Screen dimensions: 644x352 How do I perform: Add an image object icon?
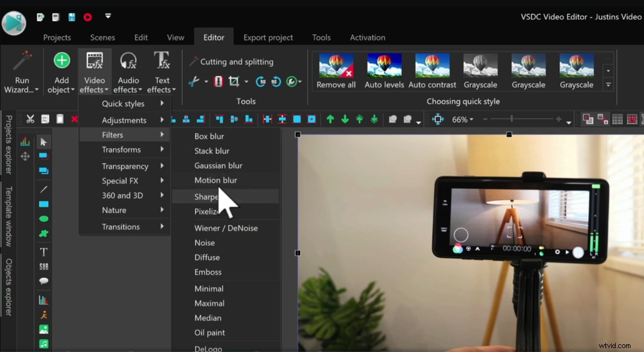[44, 329]
